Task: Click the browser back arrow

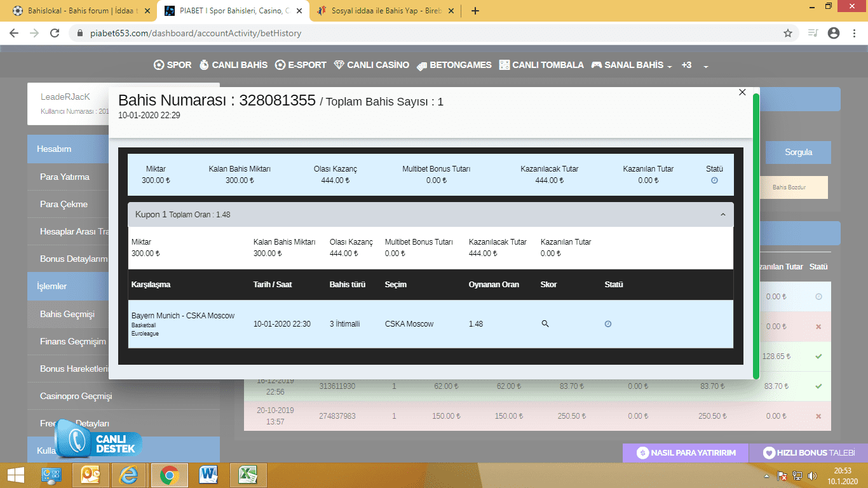Action: point(14,33)
